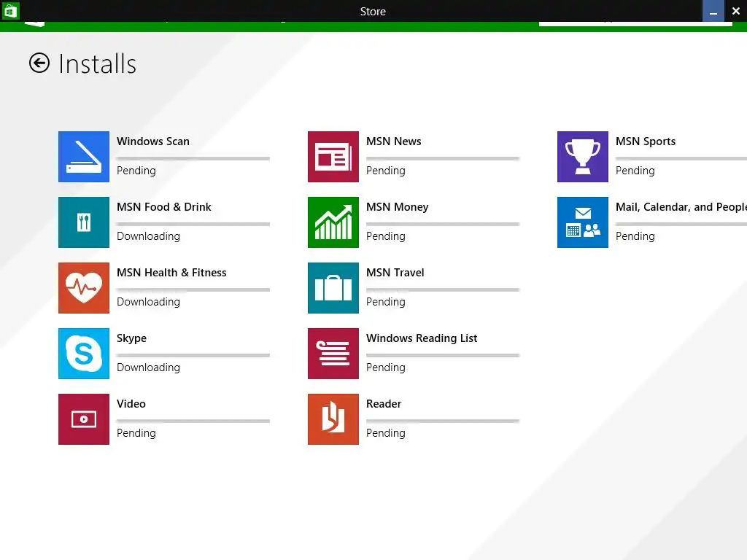Go back using the Installs back arrow

(39, 63)
